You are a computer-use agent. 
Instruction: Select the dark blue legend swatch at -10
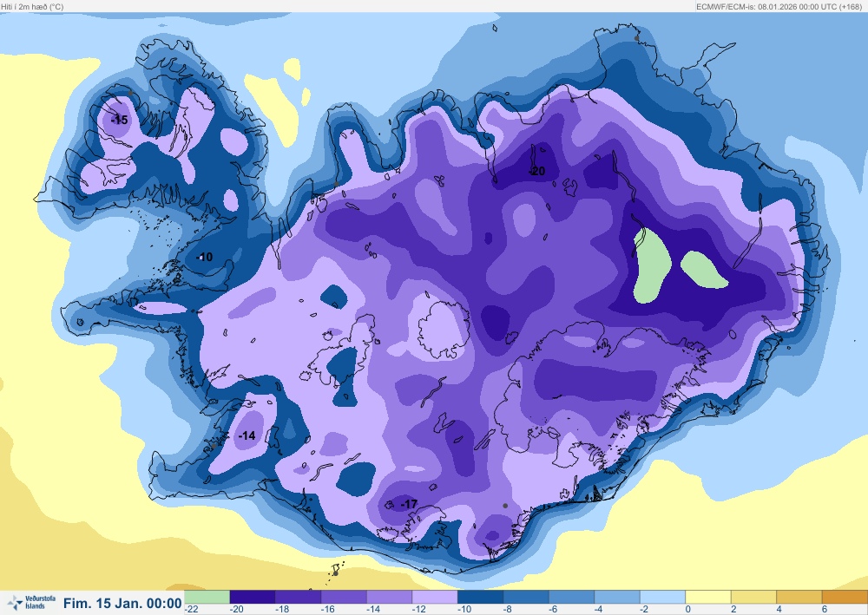(x=480, y=597)
